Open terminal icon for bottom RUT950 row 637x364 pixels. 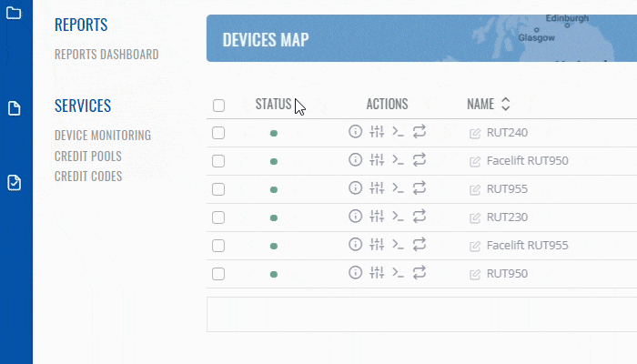[x=398, y=273]
